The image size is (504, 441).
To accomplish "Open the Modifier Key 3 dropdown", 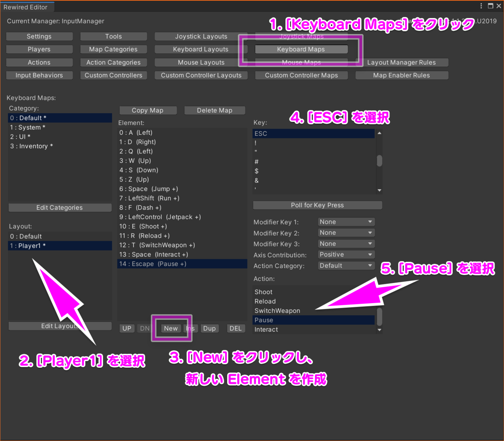I will click(x=346, y=244).
